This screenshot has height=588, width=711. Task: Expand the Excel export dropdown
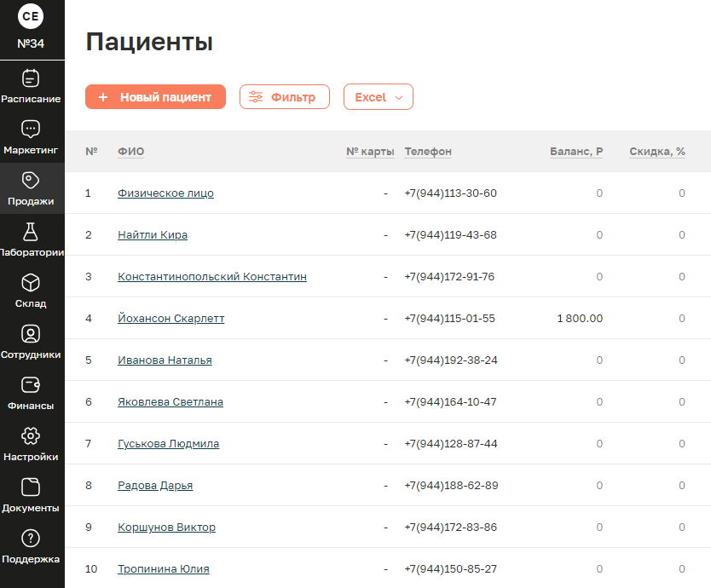(x=378, y=96)
